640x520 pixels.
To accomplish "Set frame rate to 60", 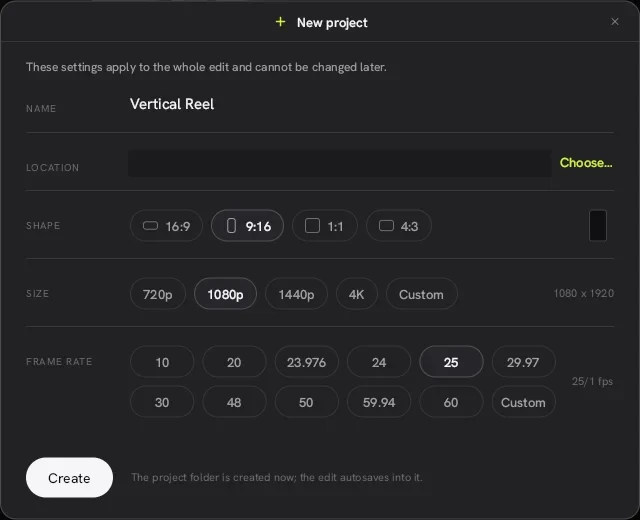I will coord(451,402).
